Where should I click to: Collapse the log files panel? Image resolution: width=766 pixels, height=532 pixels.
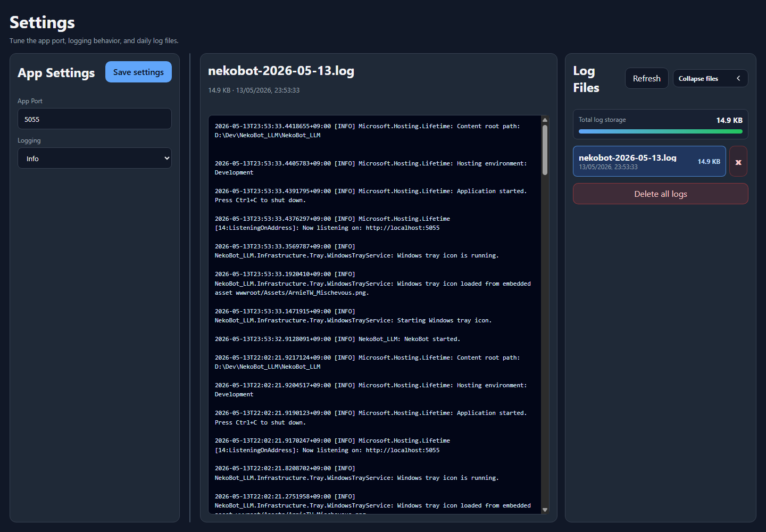click(710, 78)
